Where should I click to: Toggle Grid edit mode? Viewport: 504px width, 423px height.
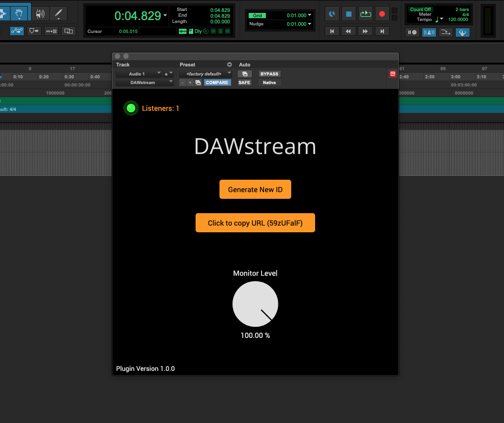click(x=258, y=15)
